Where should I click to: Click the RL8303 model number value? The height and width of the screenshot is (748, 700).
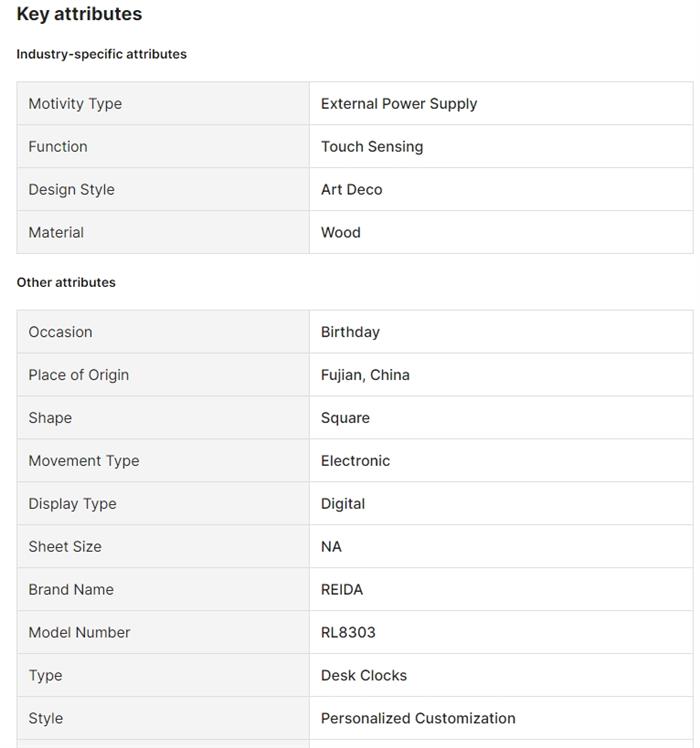coord(348,633)
